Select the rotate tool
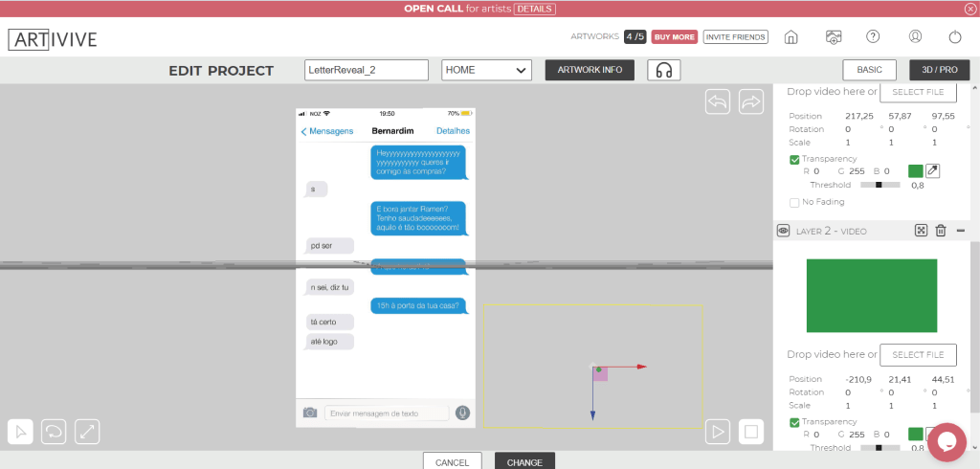Screen dimensions: 980x469 click(54, 432)
